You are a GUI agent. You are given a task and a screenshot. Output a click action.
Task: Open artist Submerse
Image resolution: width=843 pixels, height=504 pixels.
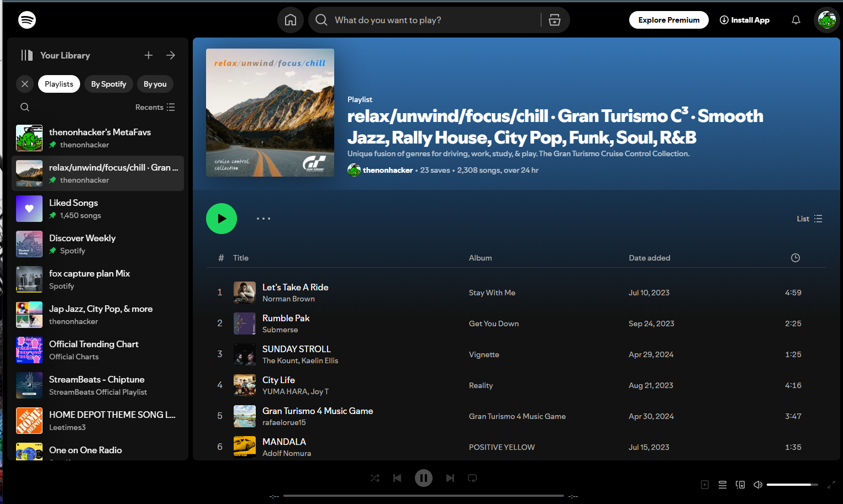[x=280, y=330]
